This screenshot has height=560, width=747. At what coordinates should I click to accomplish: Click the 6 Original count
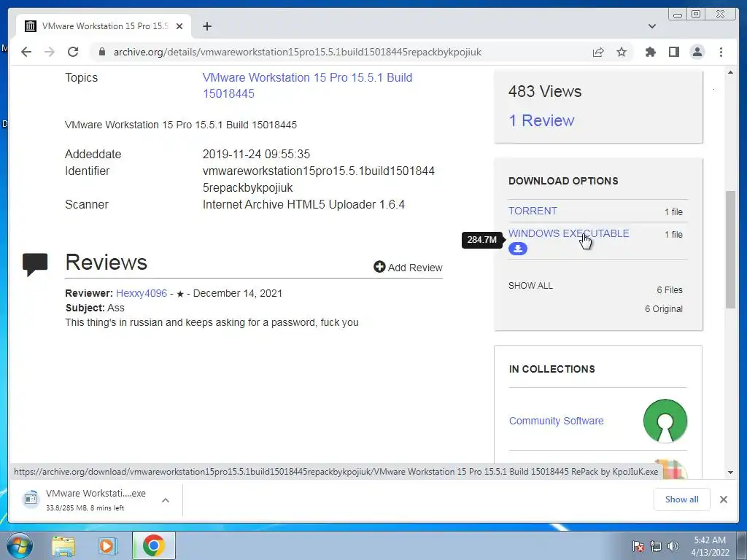(x=664, y=309)
